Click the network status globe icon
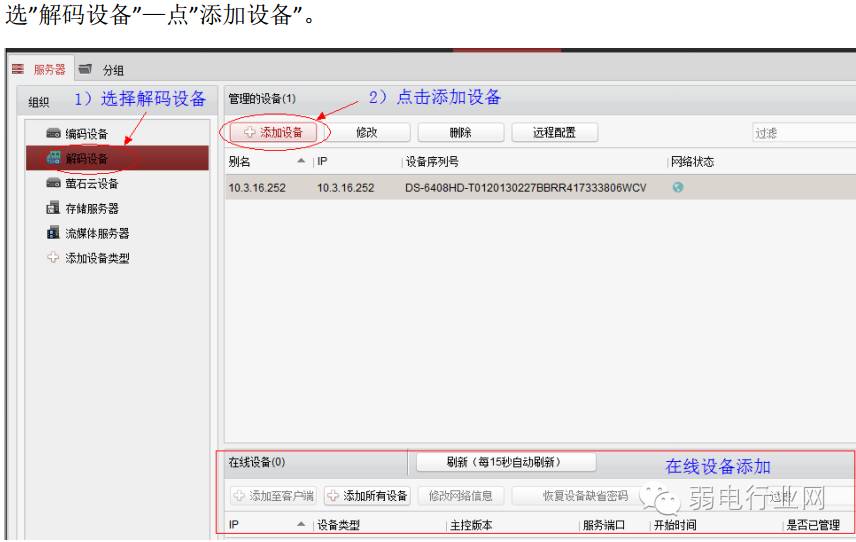Viewport: 856px width, 542px height. coord(677,187)
